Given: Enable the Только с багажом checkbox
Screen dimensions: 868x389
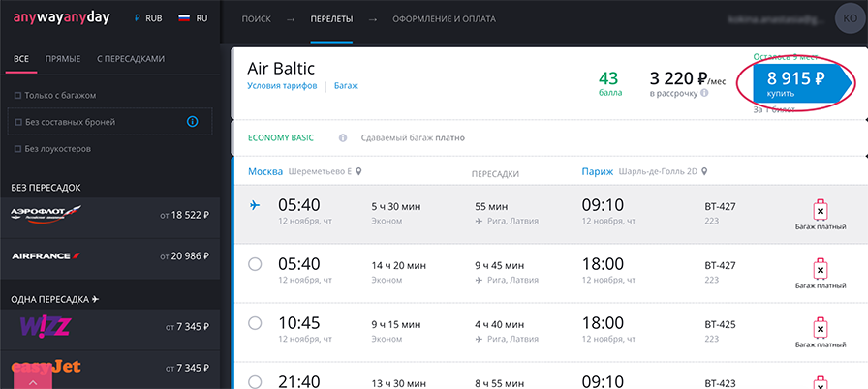Looking at the screenshot, I should [17, 95].
